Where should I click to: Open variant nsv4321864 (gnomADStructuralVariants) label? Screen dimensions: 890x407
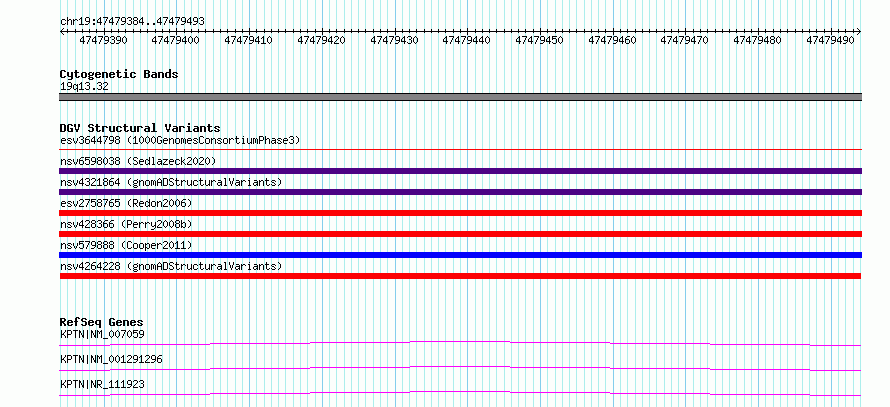[171, 182]
